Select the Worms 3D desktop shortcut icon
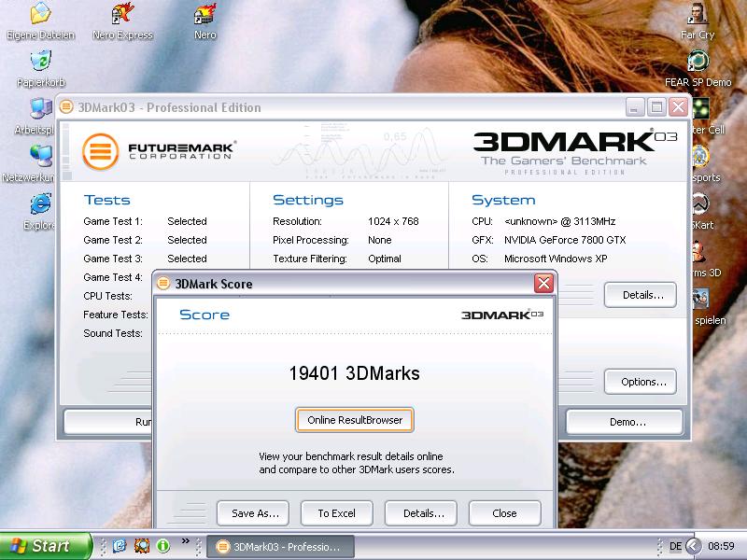The width and height of the screenshot is (747, 560). [x=699, y=251]
